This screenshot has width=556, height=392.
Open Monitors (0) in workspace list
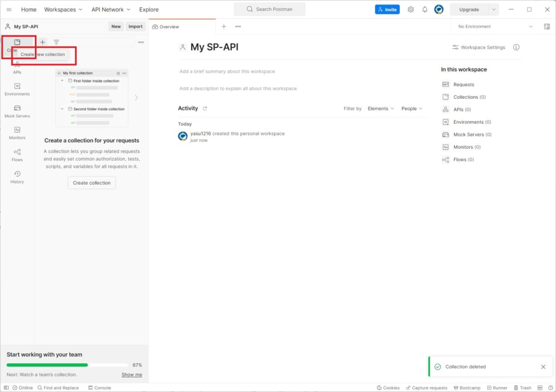tap(462, 147)
